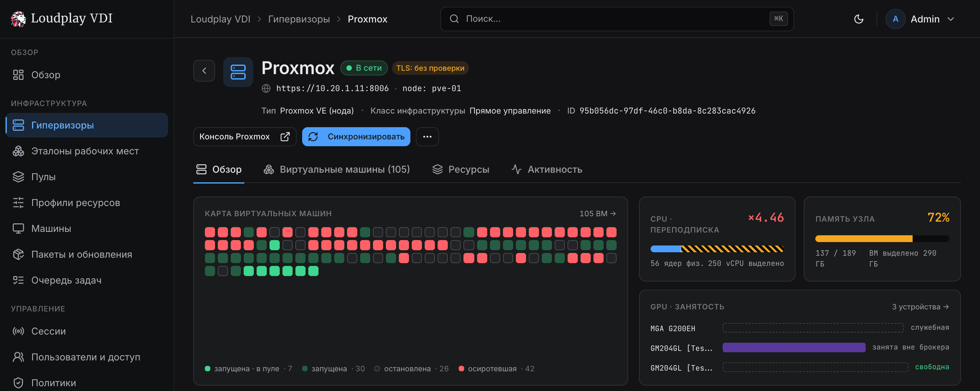
Task: Click the Admin avatar circle
Action: [895, 19]
